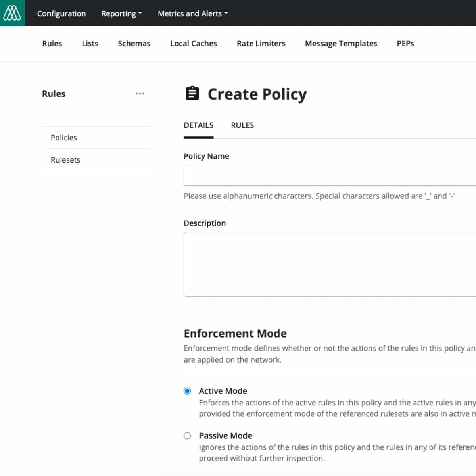Viewport: 476px width, 476px height.
Task: Expand the Metrics and Alerts dropdown
Action: (x=193, y=13)
